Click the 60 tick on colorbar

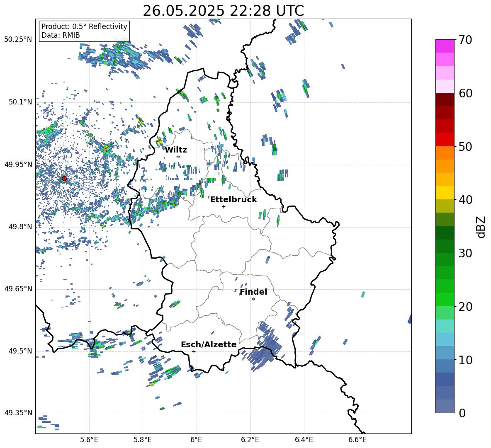coord(465,93)
